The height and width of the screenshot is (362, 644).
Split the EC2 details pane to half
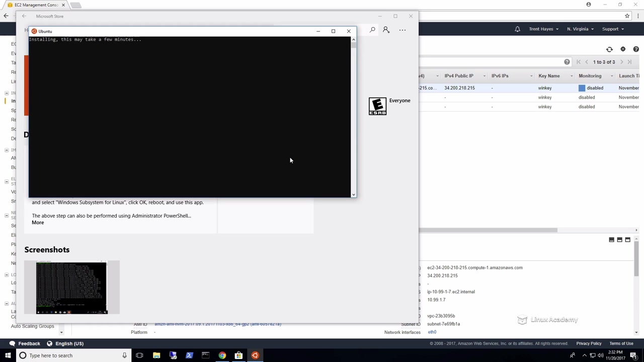coord(619,240)
